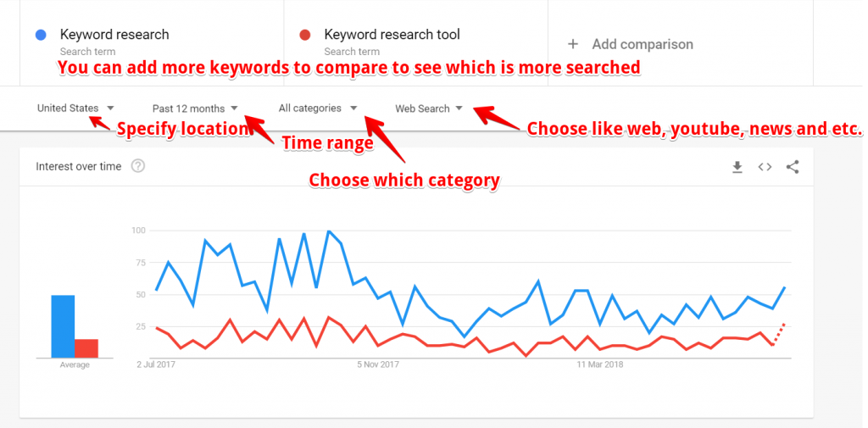Viewport: 868px width, 428px height.
Task: Click the Add comparison button
Action: tap(642, 44)
